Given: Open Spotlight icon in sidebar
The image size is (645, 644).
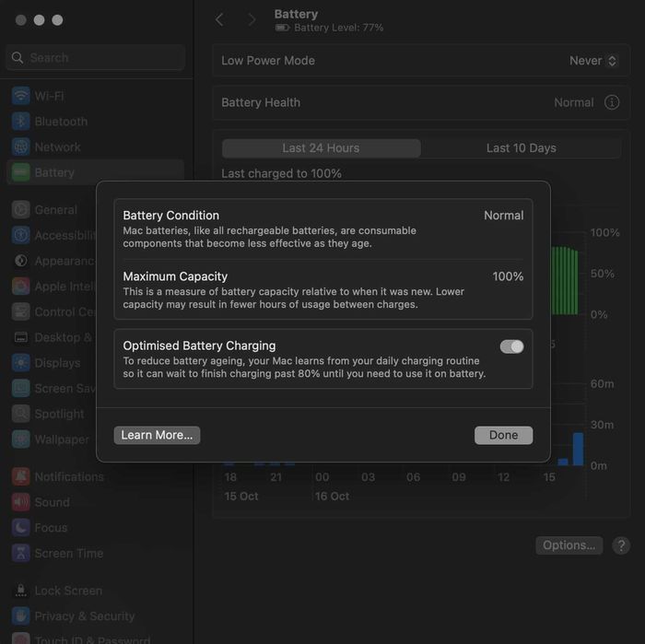Looking at the screenshot, I should (x=20, y=414).
